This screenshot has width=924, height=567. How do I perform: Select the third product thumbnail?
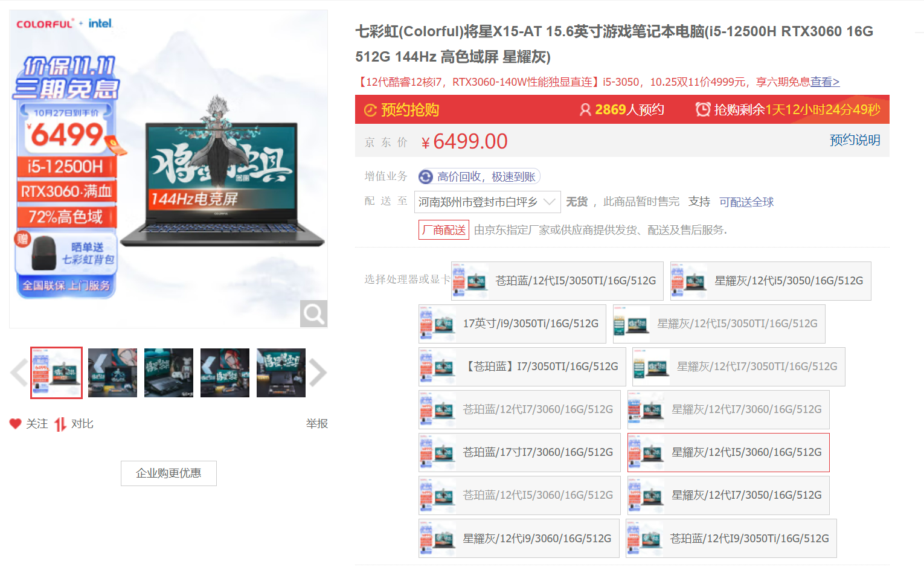(168, 373)
